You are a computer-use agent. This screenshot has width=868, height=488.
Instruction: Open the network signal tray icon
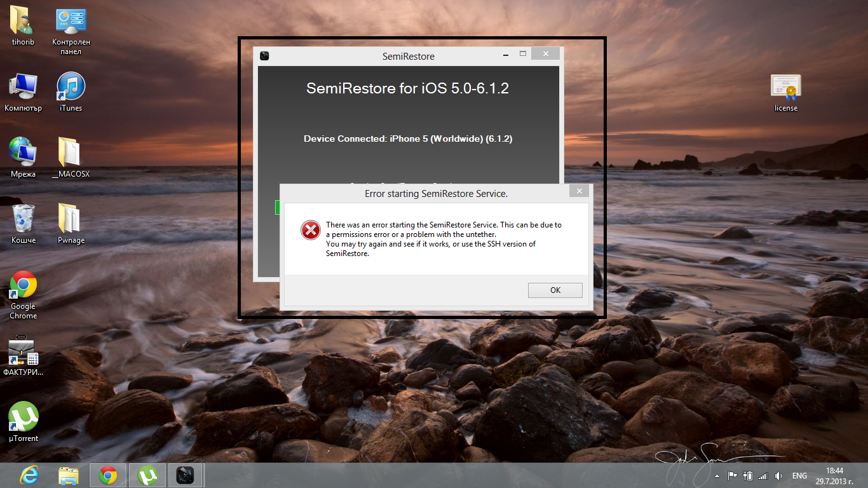(763, 475)
